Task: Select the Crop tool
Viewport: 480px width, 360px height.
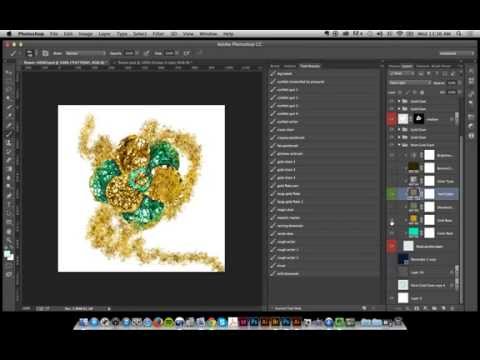Action: 9,107
